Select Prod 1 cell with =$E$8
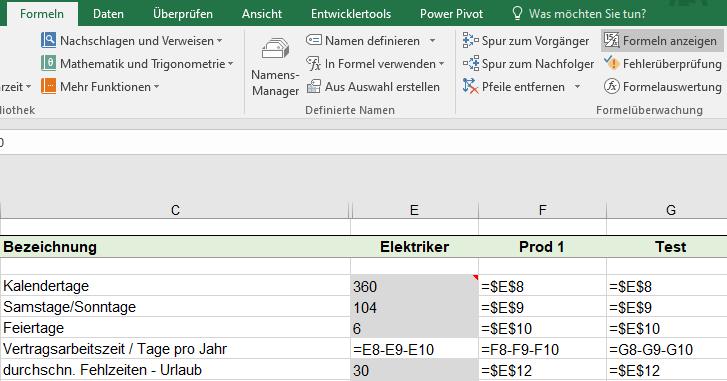Viewport: 727px width, 381px height. tap(542, 286)
